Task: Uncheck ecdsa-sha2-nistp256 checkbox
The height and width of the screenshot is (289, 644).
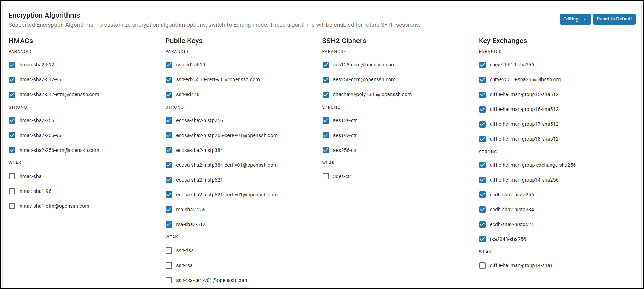Action: click(x=169, y=120)
